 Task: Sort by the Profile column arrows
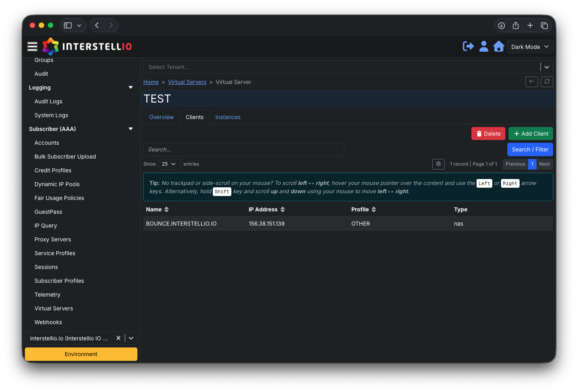point(374,209)
